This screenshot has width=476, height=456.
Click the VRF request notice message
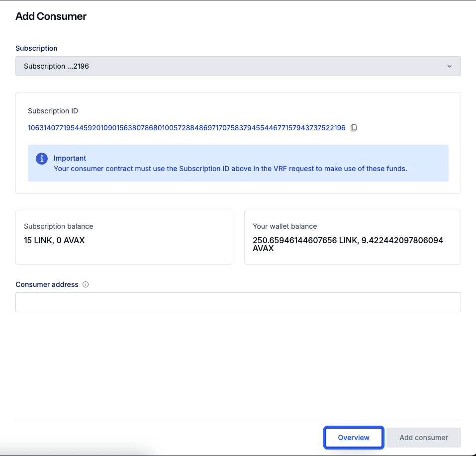230,169
